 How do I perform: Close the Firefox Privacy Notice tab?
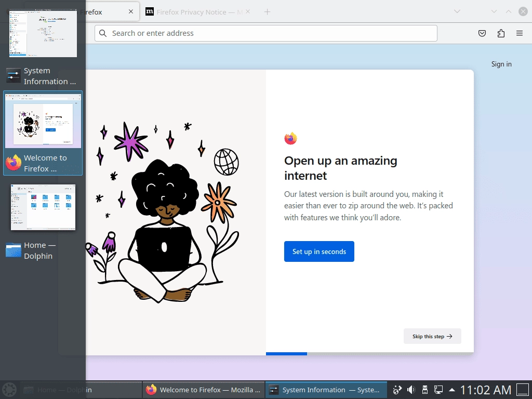coord(248,11)
